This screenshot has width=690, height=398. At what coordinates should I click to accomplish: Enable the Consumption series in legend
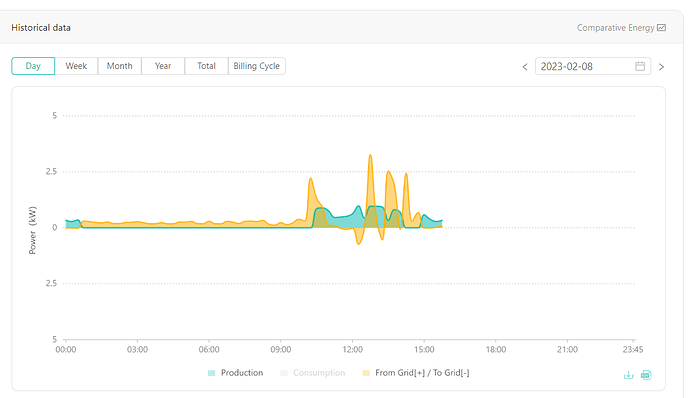click(313, 373)
